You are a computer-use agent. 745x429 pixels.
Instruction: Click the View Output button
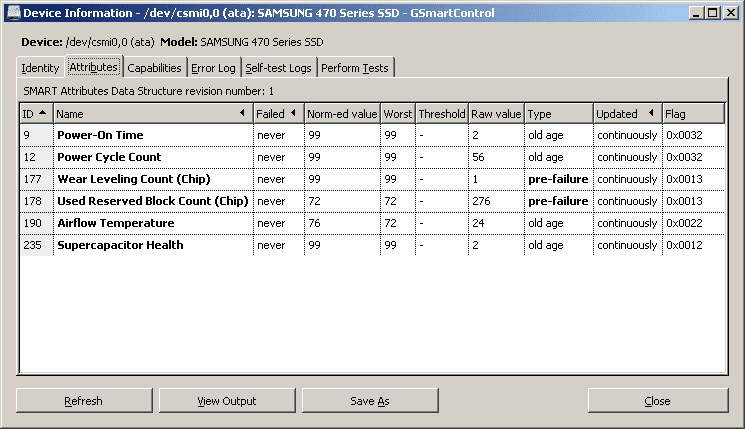227,400
